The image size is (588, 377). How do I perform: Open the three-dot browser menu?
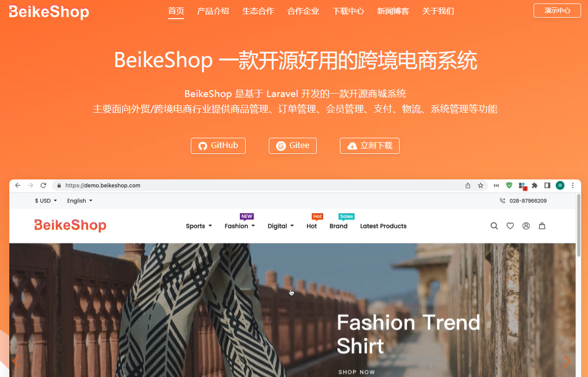point(573,185)
